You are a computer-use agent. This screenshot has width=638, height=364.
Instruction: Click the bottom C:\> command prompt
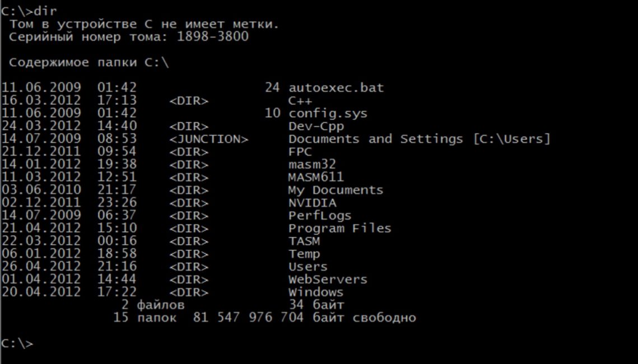click(17, 343)
